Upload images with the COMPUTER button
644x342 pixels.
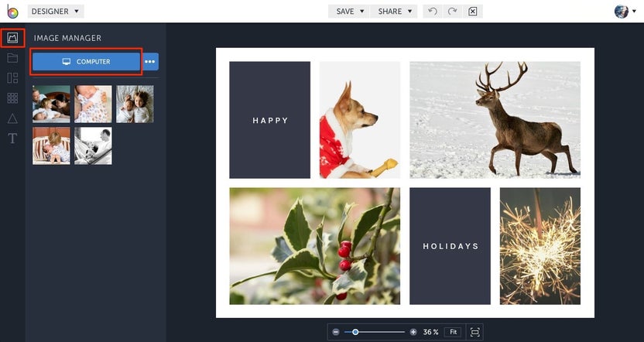86,62
